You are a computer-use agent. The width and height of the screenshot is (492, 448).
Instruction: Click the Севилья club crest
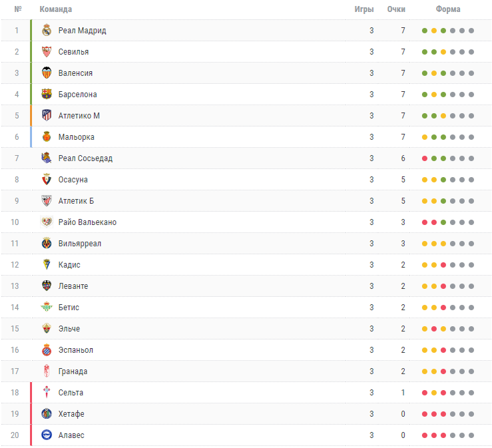[x=47, y=51]
